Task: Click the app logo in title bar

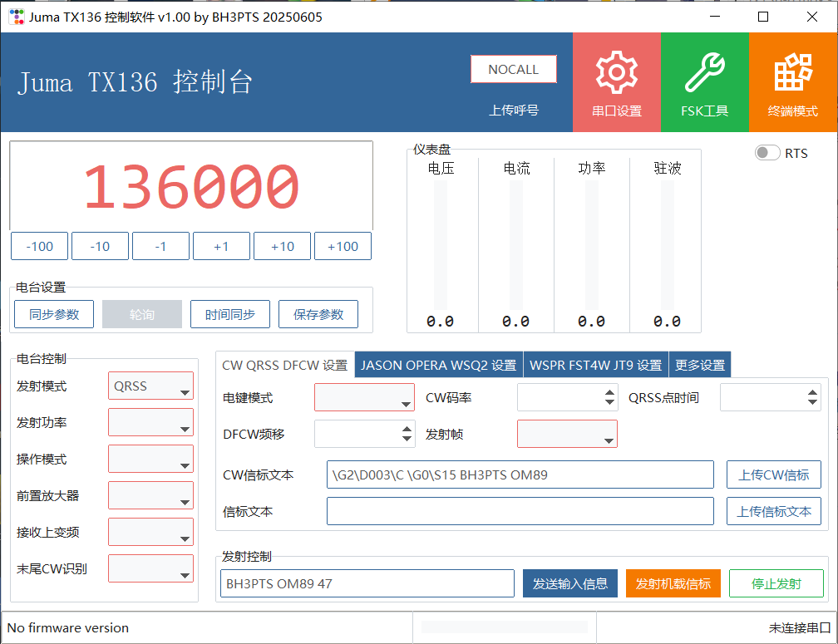Action: (x=16, y=17)
